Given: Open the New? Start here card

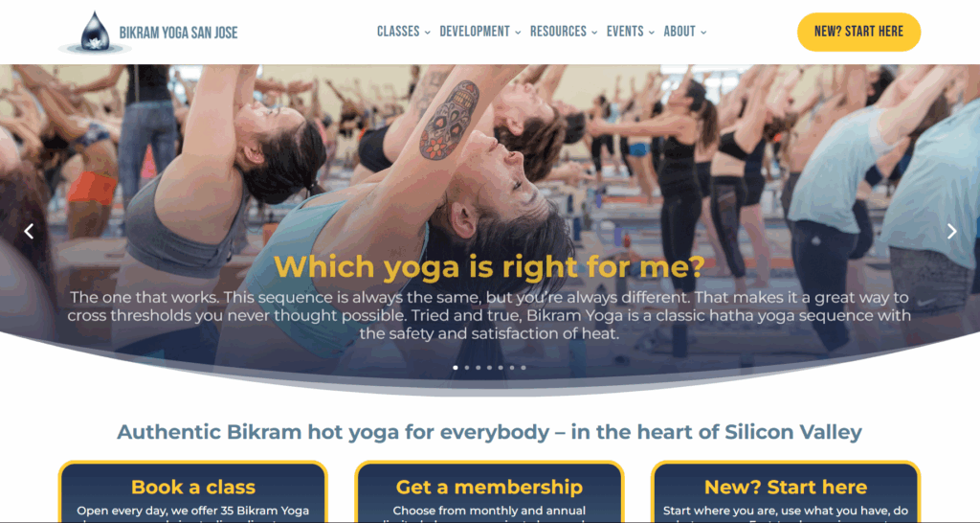Looking at the screenshot, I should (x=786, y=491).
